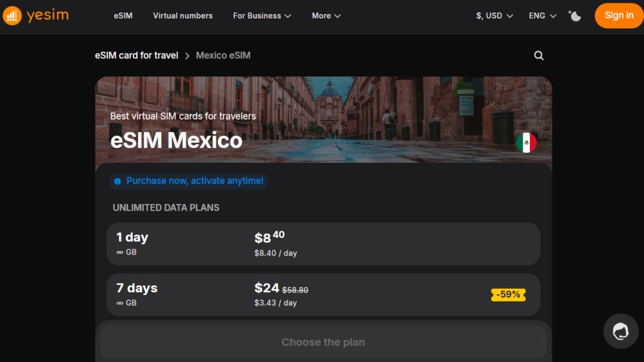Click the Choose the plan button

point(323,342)
